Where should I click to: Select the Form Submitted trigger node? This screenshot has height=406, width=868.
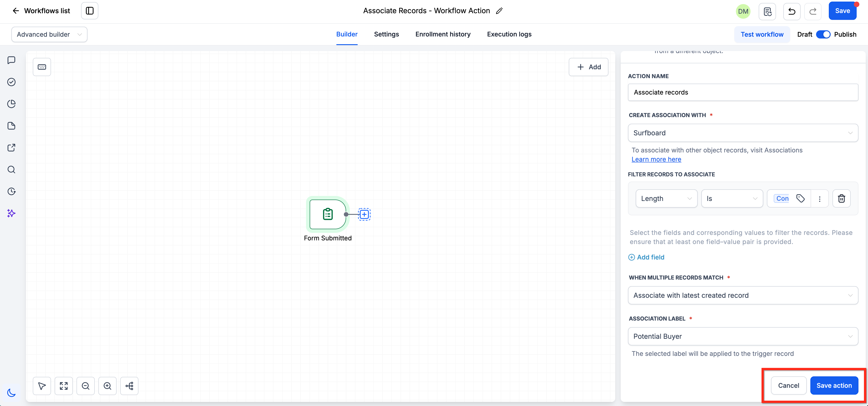(327, 214)
